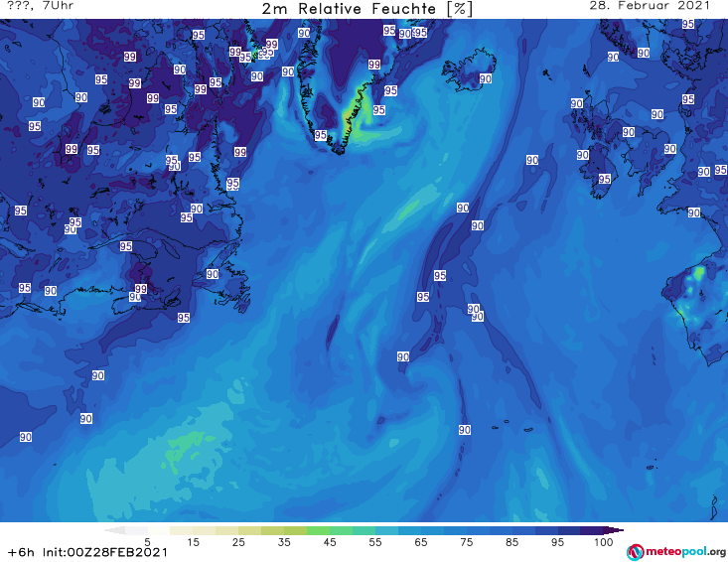Select the date '28. Februar 2021'
This screenshot has height=562, width=728.
(x=650, y=6)
